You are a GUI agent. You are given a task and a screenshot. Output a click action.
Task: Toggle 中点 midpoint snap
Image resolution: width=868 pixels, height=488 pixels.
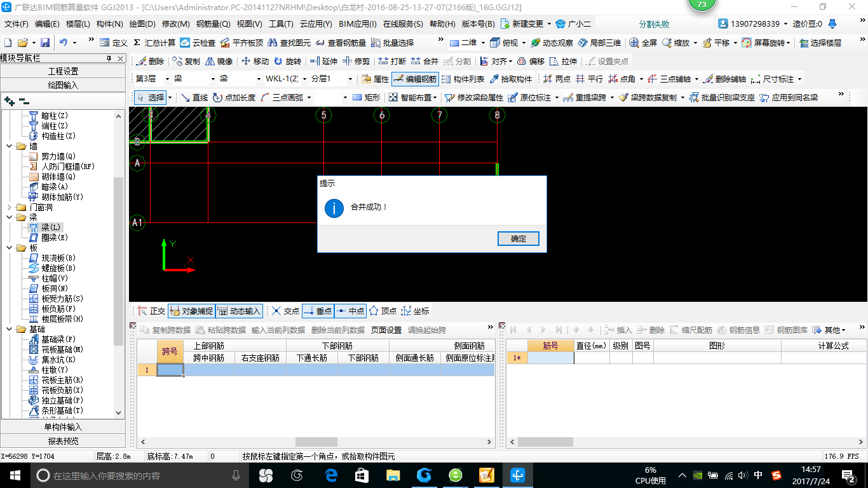[x=350, y=311]
